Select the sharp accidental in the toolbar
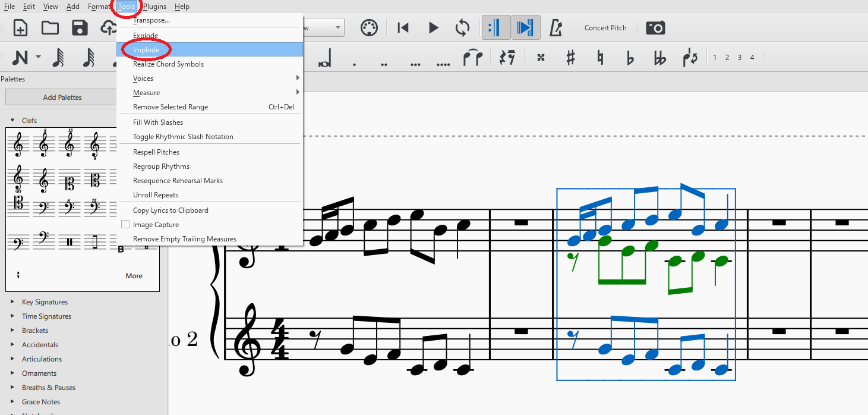The image size is (868, 415). coord(571,57)
